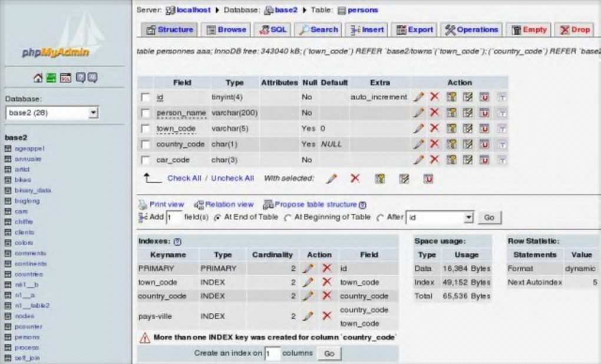
Task: Open the base2 database dropdown
Action: [52, 113]
